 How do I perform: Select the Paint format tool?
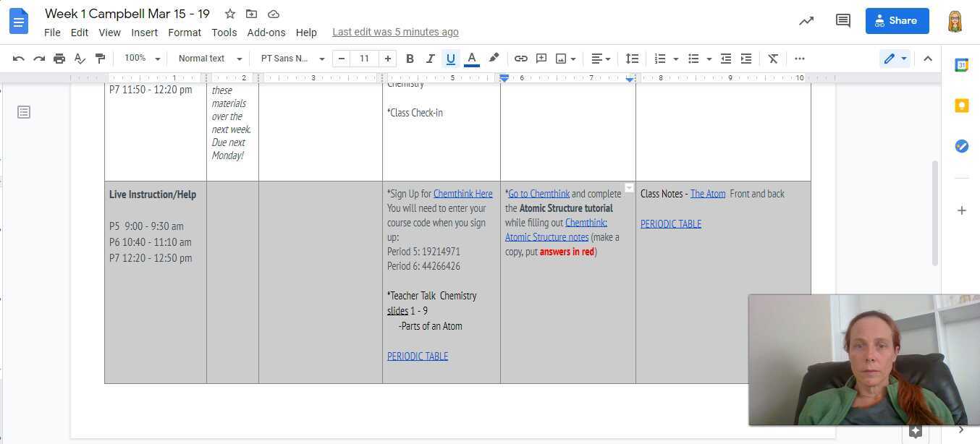(101, 59)
